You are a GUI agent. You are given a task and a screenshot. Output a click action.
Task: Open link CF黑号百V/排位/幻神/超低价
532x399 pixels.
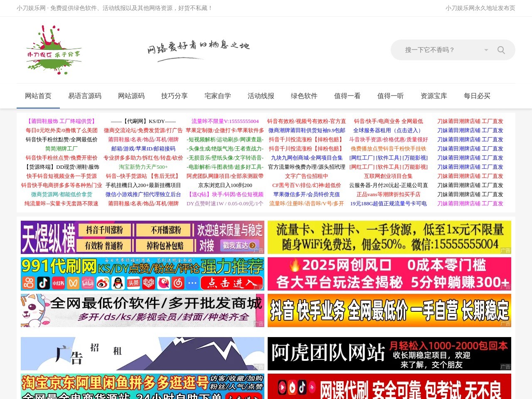point(307,185)
